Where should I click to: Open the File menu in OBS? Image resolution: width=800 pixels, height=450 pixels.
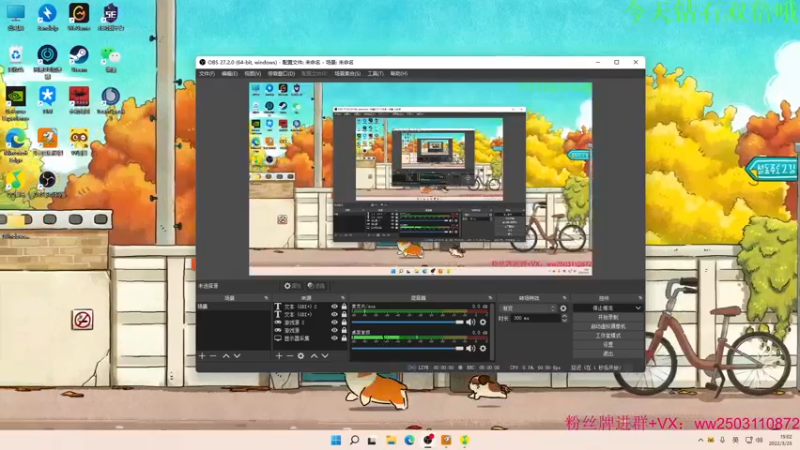pyautogui.click(x=207, y=73)
